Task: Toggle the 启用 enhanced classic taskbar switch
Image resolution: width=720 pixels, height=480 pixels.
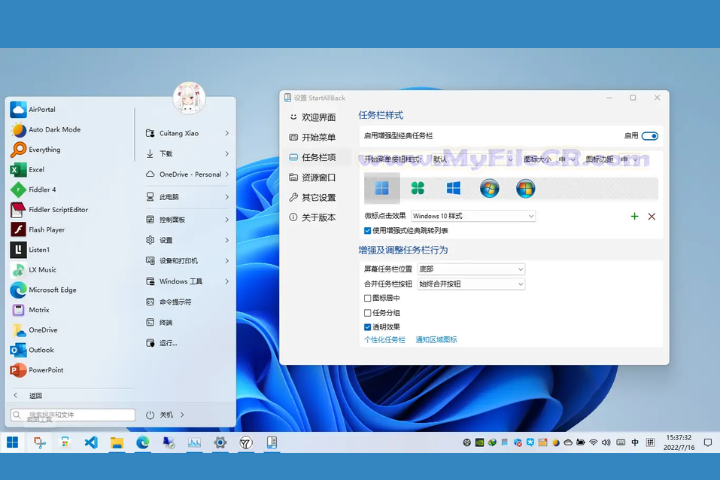Action: coord(650,136)
